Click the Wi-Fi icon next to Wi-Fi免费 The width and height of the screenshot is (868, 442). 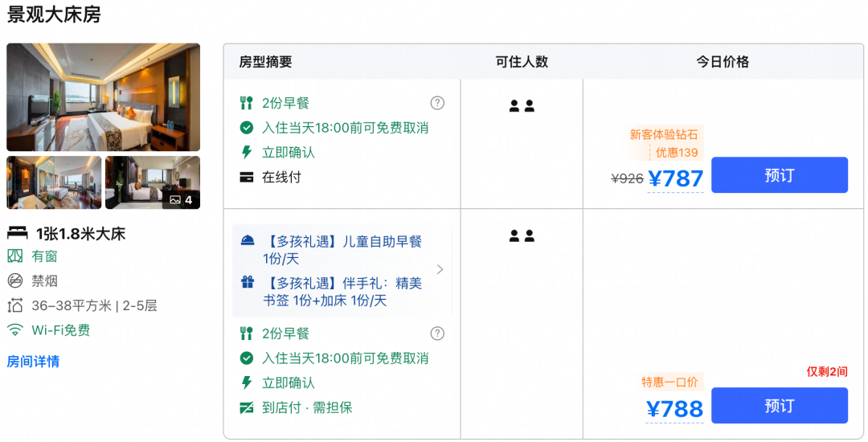pos(15,330)
